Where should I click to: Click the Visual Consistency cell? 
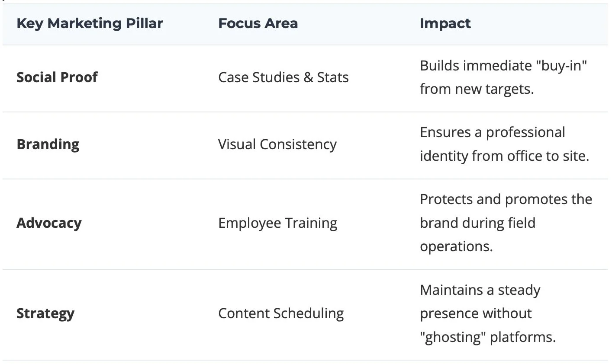(x=277, y=144)
